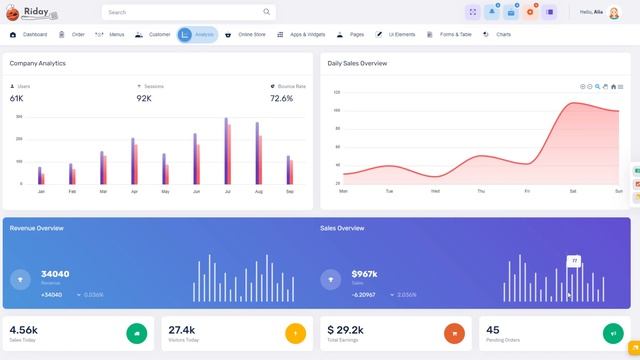Viewport: 640px width, 360px height.
Task: Click the Aug bar in Company Analytics
Action: pyautogui.click(x=259, y=153)
